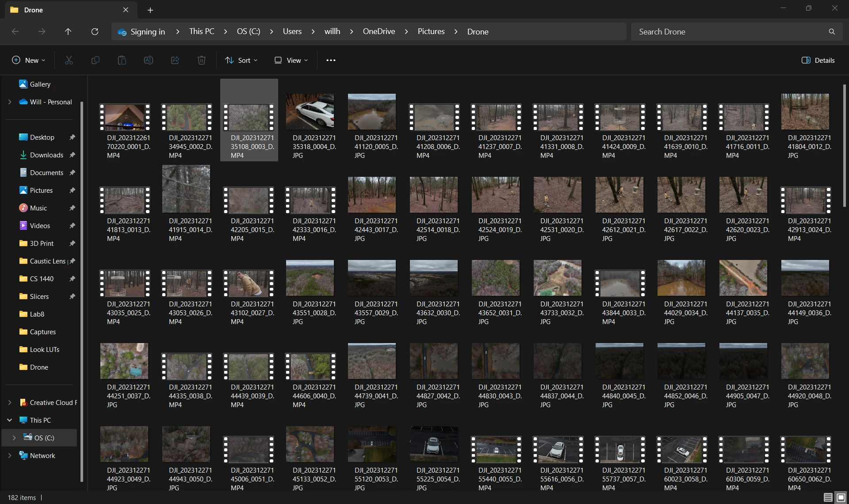Go up one folder with Up arrow
849x504 pixels.
click(x=68, y=31)
